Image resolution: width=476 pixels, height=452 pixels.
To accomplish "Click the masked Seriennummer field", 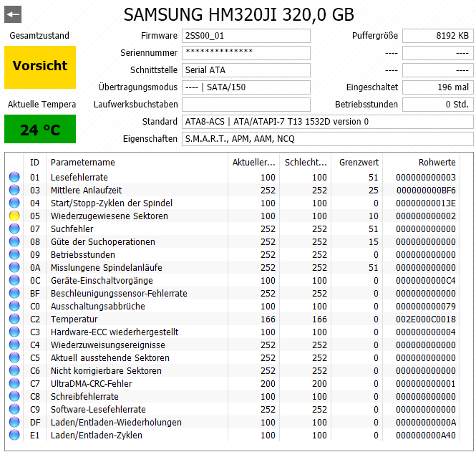I will pyautogui.click(x=246, y=53).
